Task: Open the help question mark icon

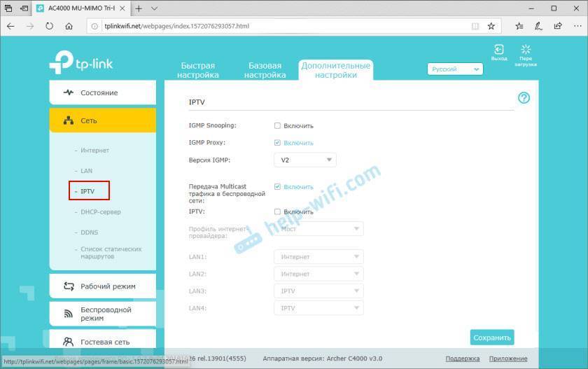Action: [524, 98]
